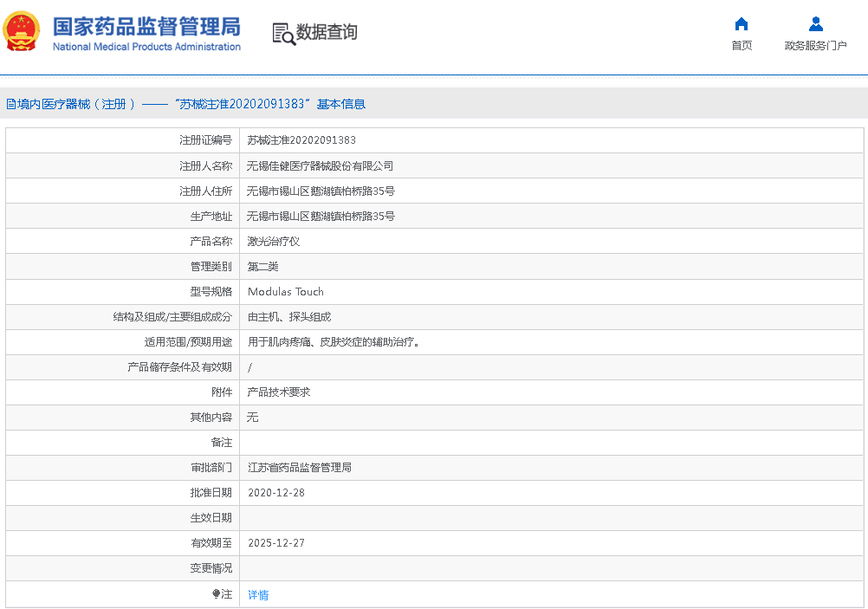
Task: Click the home house icon
Action: [742, 24]
